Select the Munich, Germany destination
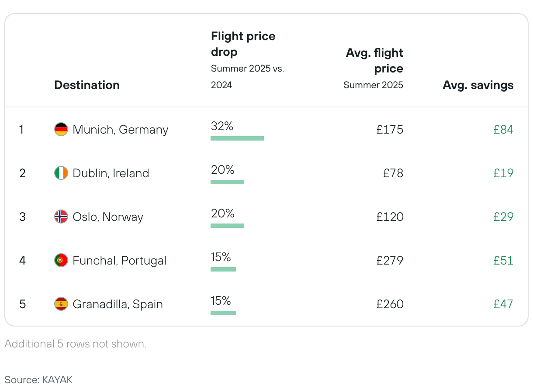Screen dimensions: 533x392 [120, 130]
